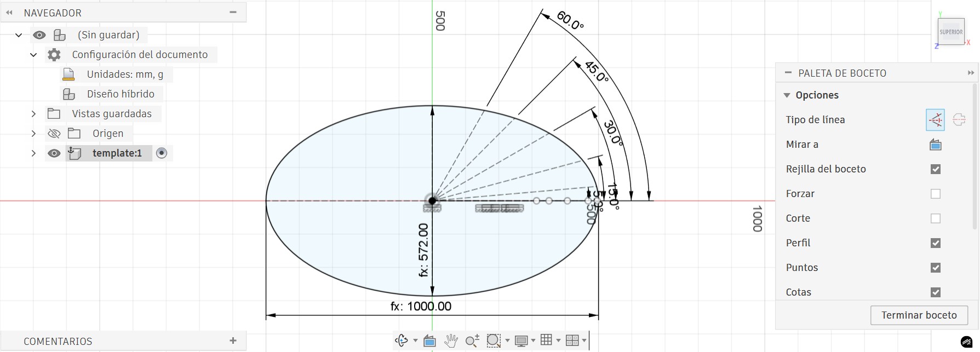Click the Grid and Snaps icon
Image resolution: width=980 pixels, height=352 pixels.
[x=546, y=340]
